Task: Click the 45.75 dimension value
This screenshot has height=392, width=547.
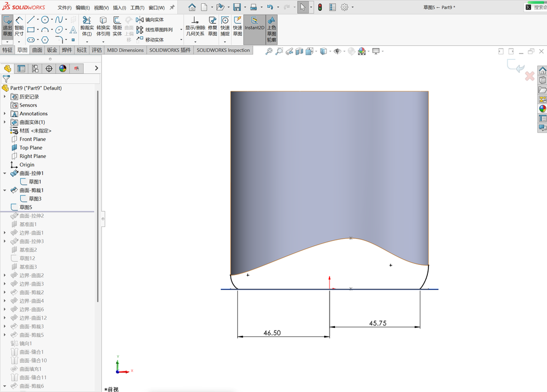Action: pos(378,323)
